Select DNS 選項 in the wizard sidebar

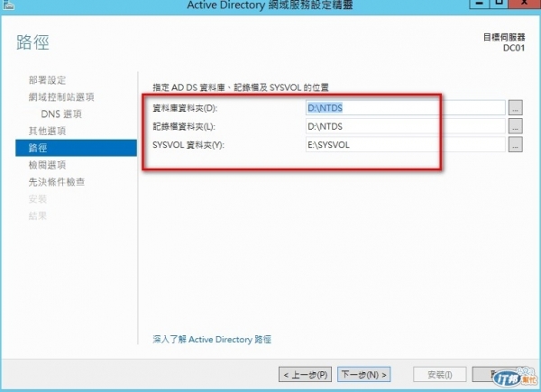61,114
